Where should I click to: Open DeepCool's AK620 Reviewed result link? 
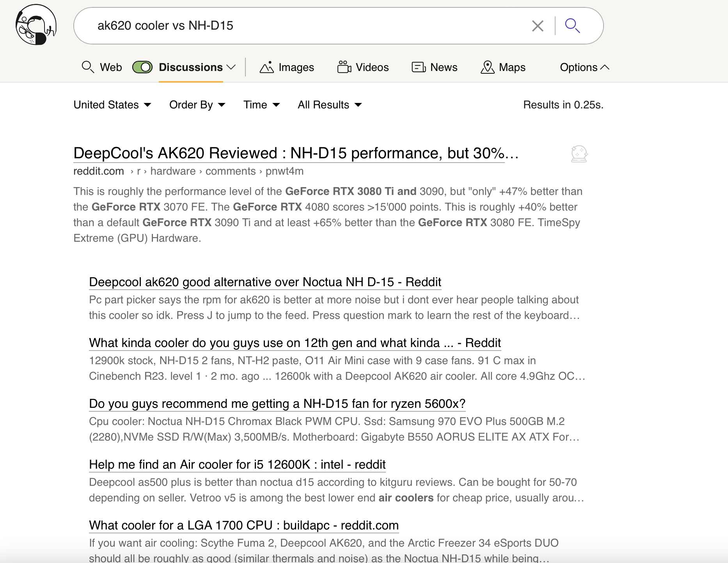click(289, 153)
